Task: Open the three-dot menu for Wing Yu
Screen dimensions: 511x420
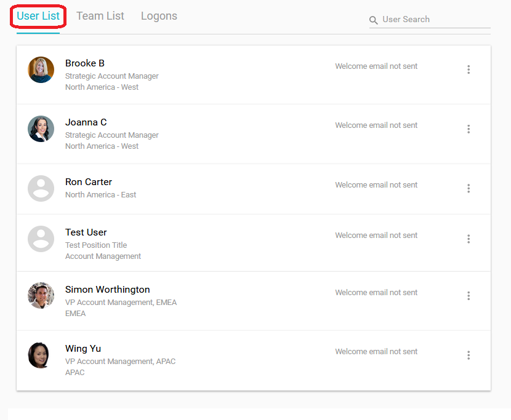Action: (x=469, y=355)
